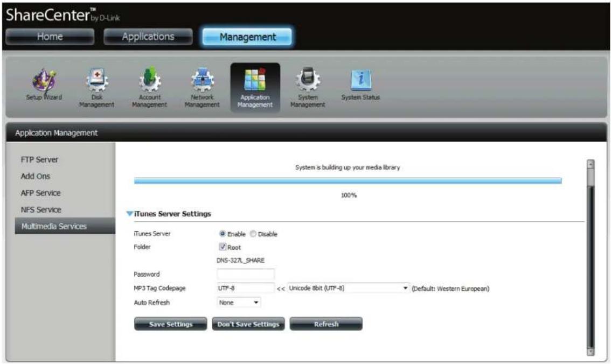Switch to the Applications tab
This screenshot has width=611, height=364.
pyautogui.click(x=148, y=37)
